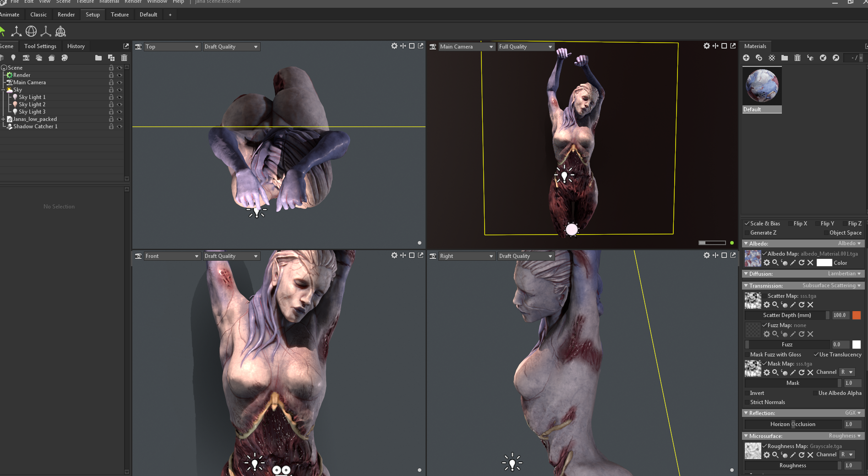
Task: Click the delete material trash icon
Action: (x=797, y=58)
